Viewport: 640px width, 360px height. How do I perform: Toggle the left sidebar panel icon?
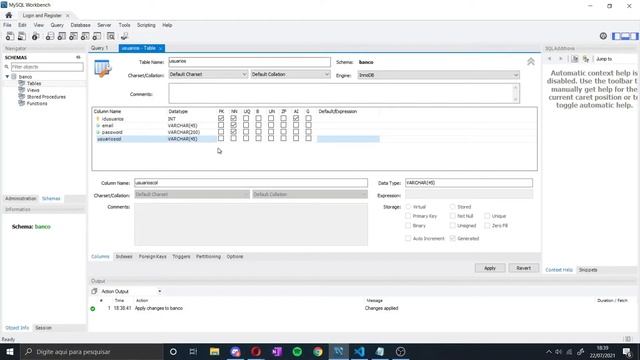[x=616, y=36]
